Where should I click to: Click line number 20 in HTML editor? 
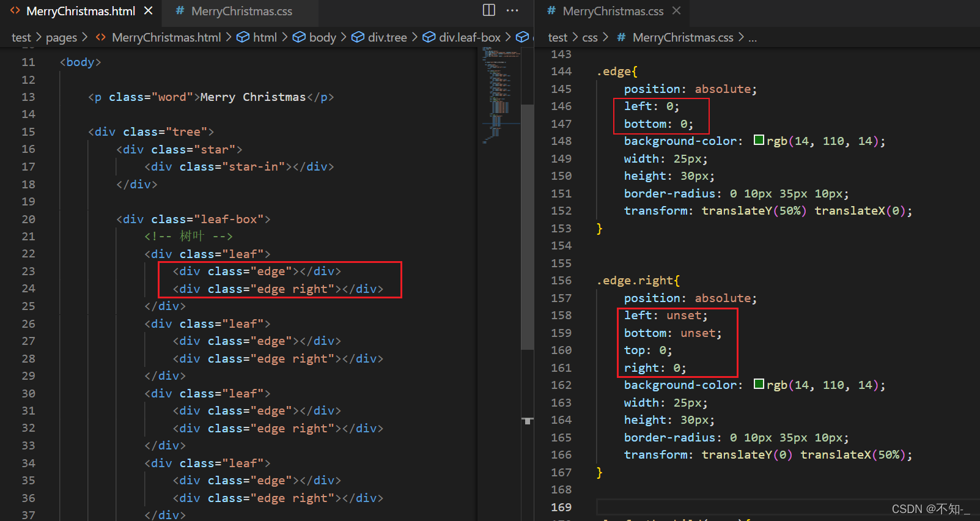point(28,219)
